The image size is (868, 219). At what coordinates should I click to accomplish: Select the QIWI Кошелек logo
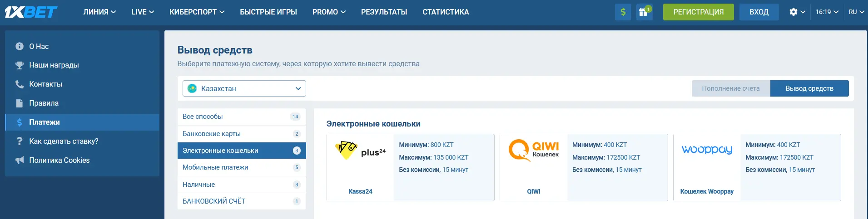pyautogui.click(x=534, y=150)
